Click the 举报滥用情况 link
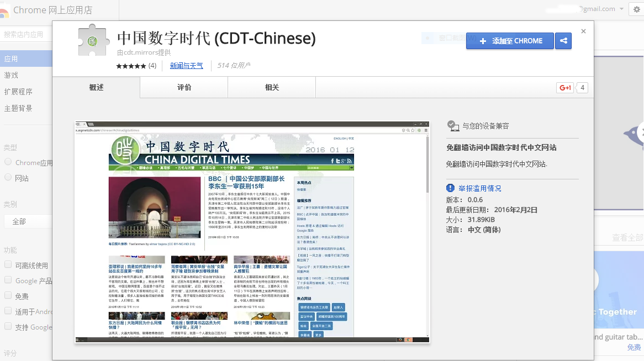 click(x=480, y=188)
